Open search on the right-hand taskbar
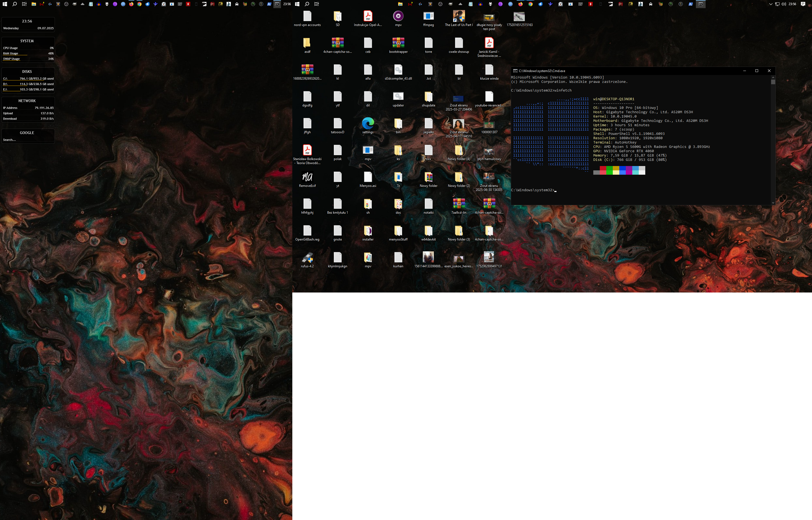This screenshot has height=520, width=812. 307,4
